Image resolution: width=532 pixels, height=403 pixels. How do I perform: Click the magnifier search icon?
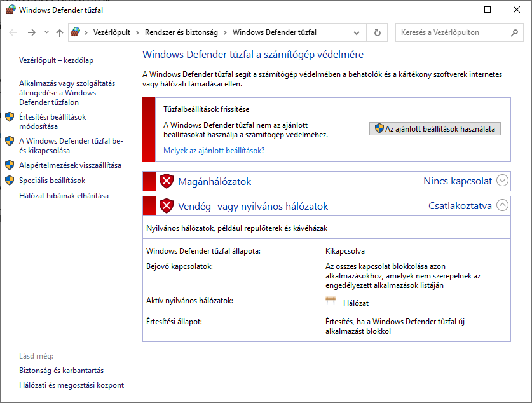[x=514, y=32]
